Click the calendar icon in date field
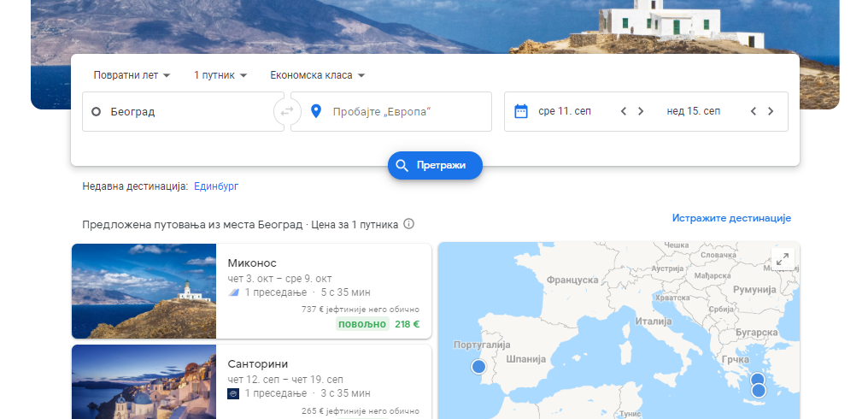 [521, 111]
